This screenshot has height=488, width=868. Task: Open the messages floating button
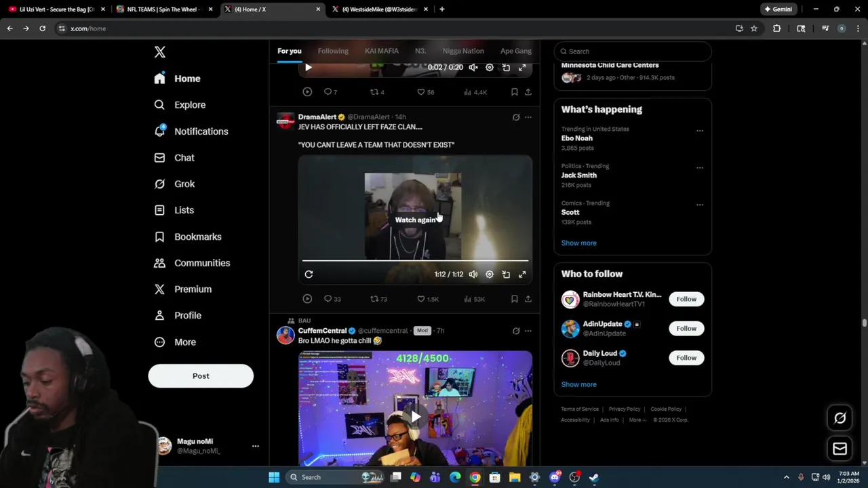coord(840,449)
